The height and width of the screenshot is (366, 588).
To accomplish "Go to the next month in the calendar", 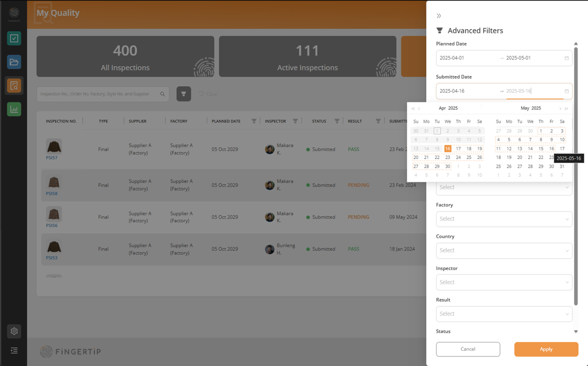I will click(x=560, y=109).
